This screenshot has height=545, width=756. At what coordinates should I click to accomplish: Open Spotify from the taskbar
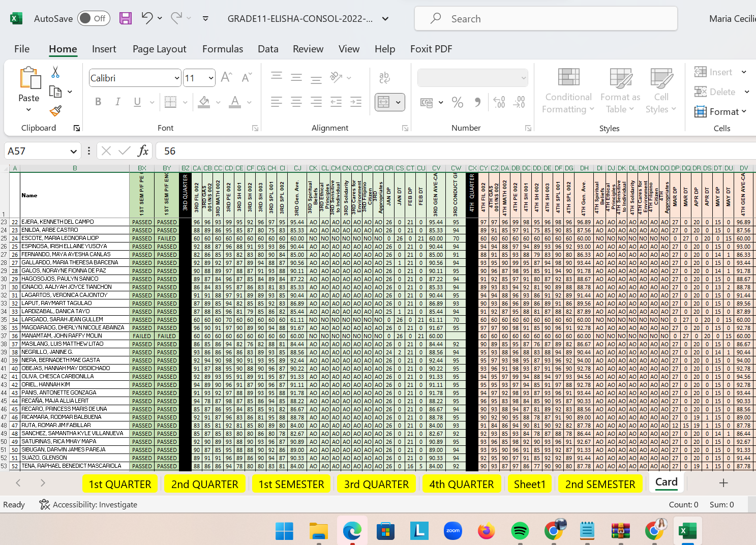[520, 531]
